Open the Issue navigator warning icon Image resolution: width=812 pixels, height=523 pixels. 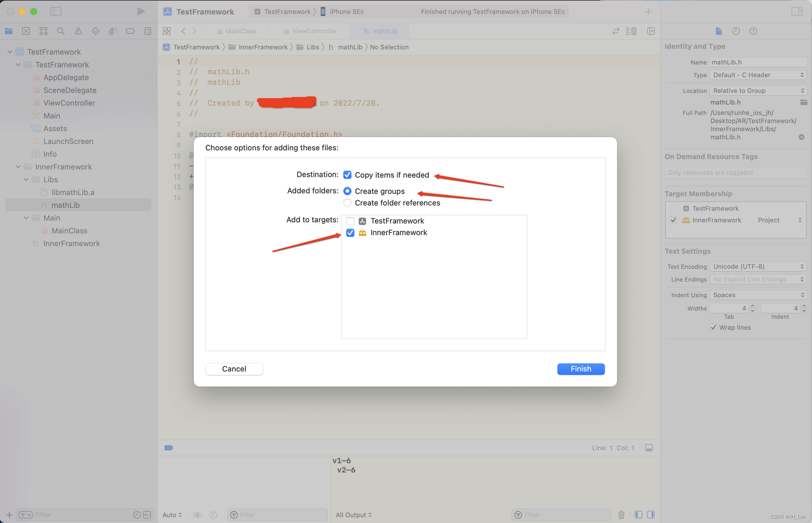tap(78, 31)
